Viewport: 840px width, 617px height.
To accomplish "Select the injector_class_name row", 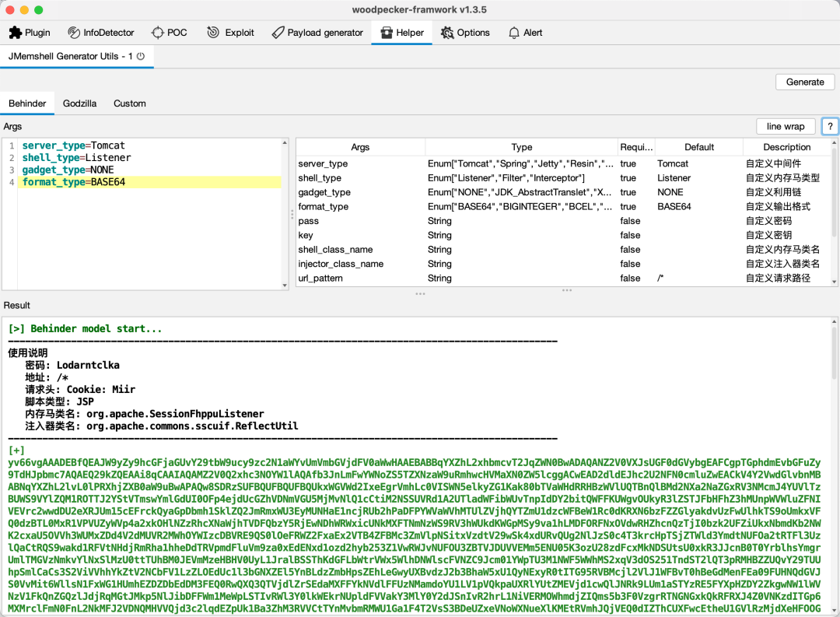I will [x=563, y=264].
